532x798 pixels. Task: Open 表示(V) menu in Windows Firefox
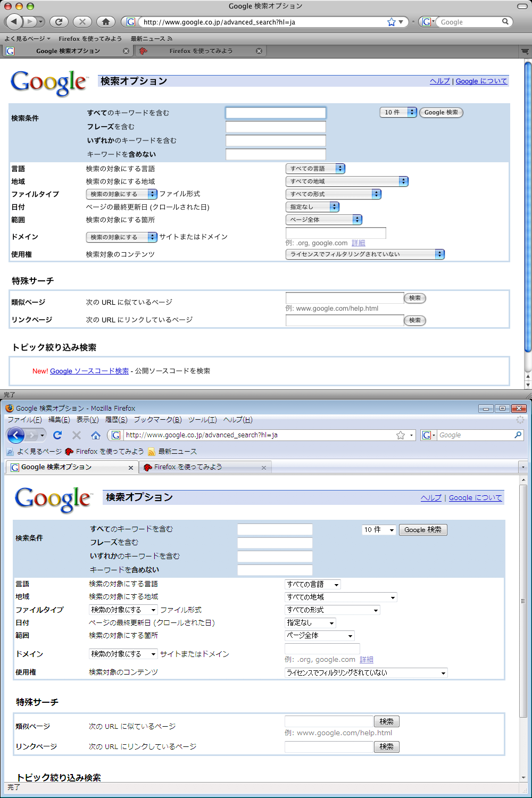click(88, 420)
